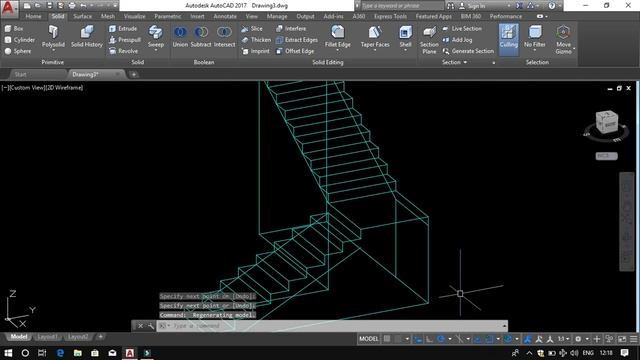Toggle snap mode in status bar
The width and height of the screenshot is (640, 360).
pyautogui.click(x=398, y=339)
